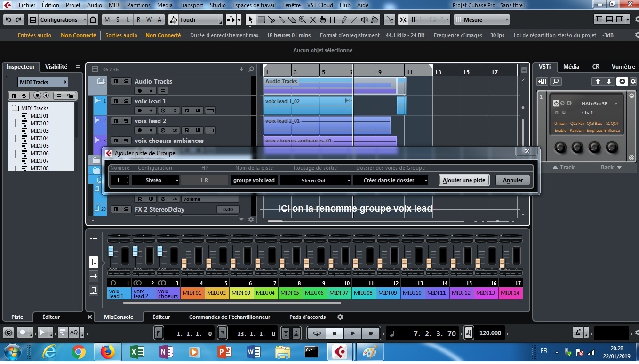This screenshot has width=639, height=364.
Task: Click the horizontal zoom slider below timeline
Action: pyautogui.click(x=498, y=221)
